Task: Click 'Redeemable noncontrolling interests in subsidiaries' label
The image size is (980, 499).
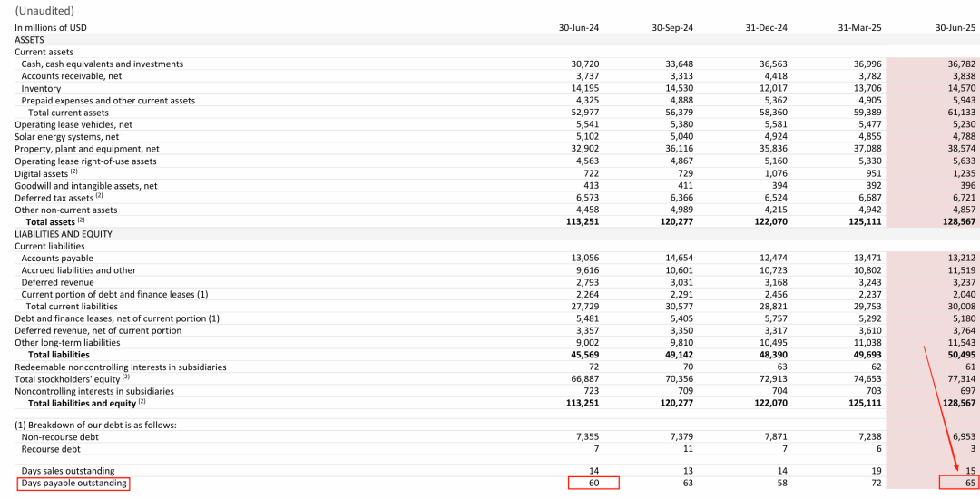Action: point(120,367)
